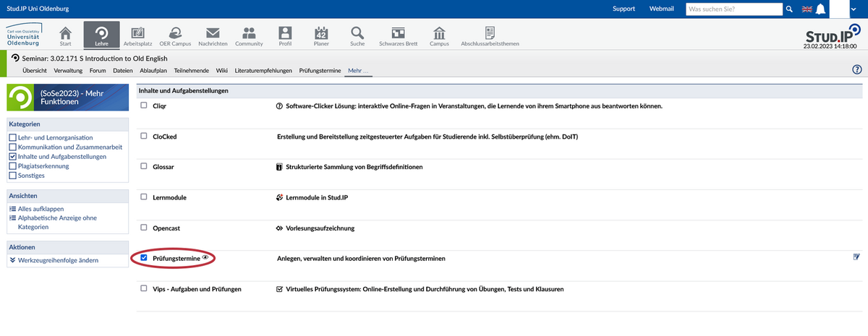
Task: Click the help icon in Cliqr description
Action: coord(280,105)
